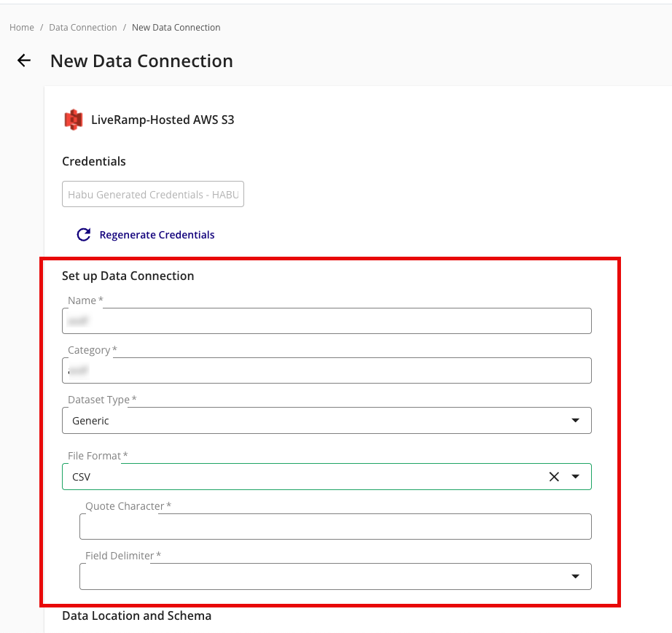Clear the CSV File Format selection

[554, 477]
